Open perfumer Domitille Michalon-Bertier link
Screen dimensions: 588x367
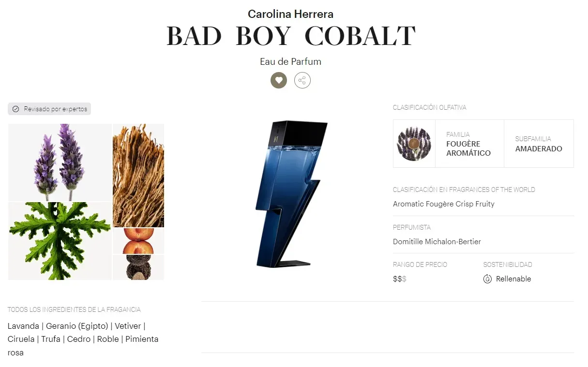click(437, 242)
